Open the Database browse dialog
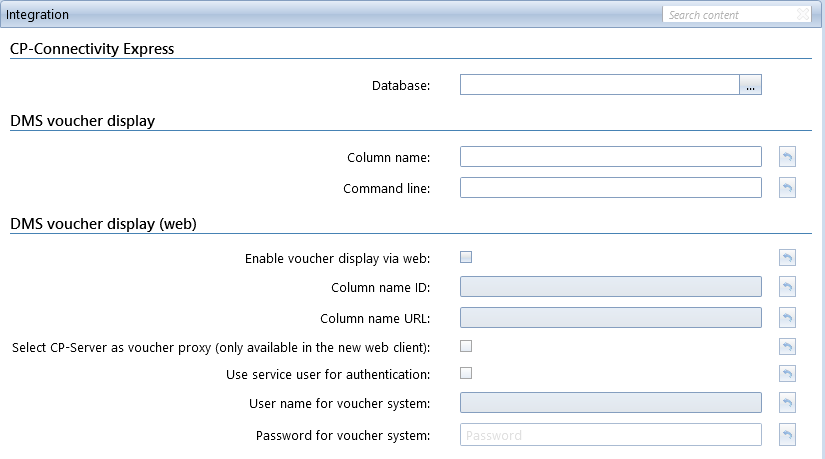The image size is (825, 459). (x=750, y=85)
